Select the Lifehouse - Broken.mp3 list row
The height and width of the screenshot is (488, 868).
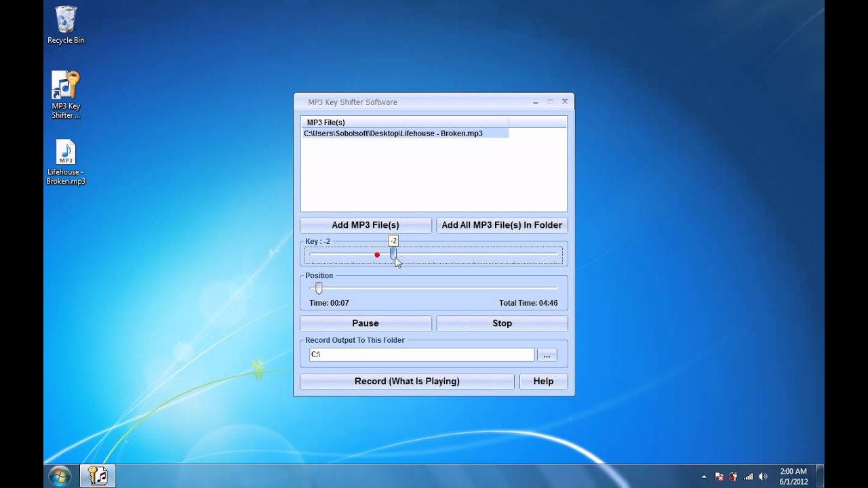(x=405, y=134)
